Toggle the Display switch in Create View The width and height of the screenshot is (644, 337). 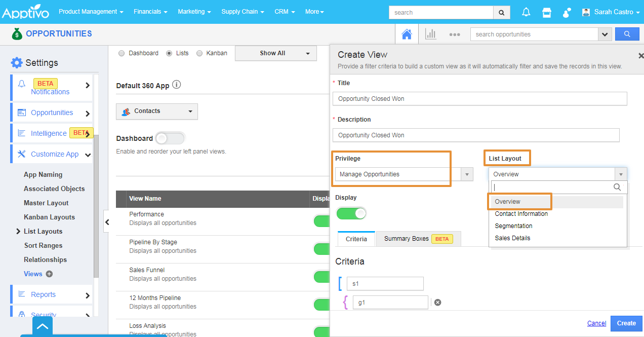tap(352, 213)
